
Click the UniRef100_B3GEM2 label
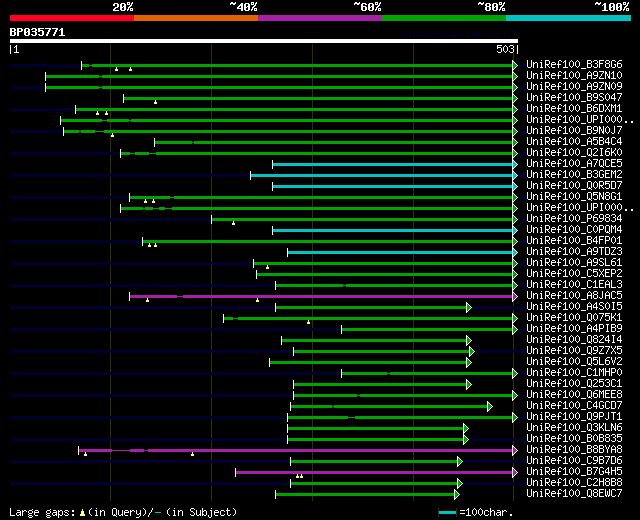tap(574, 175)
